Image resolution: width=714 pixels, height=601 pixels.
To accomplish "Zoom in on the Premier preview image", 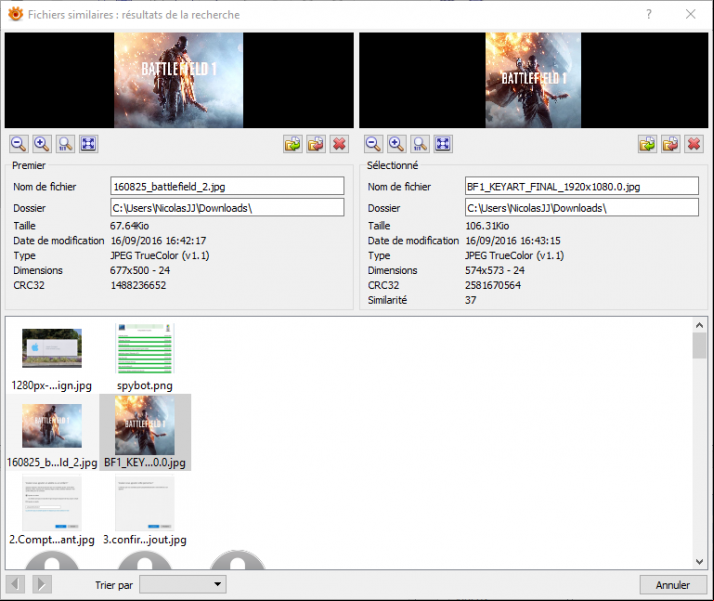I will 42,144.
